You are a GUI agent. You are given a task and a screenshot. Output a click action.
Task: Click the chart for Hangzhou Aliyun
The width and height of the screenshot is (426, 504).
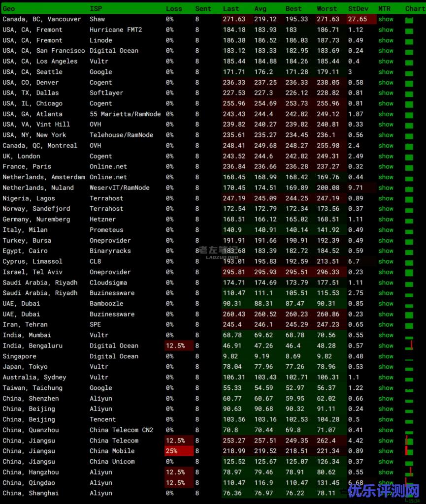pyautogui.click(x=409, y=472)
